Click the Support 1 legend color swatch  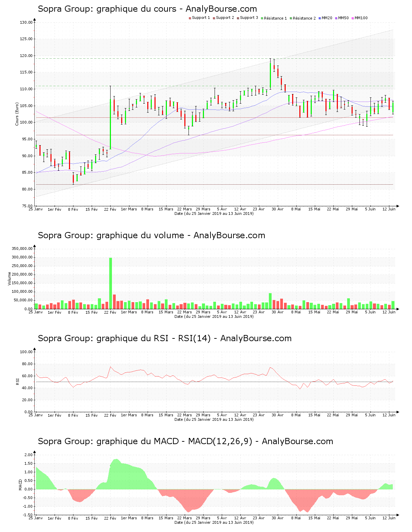point(190,18)
